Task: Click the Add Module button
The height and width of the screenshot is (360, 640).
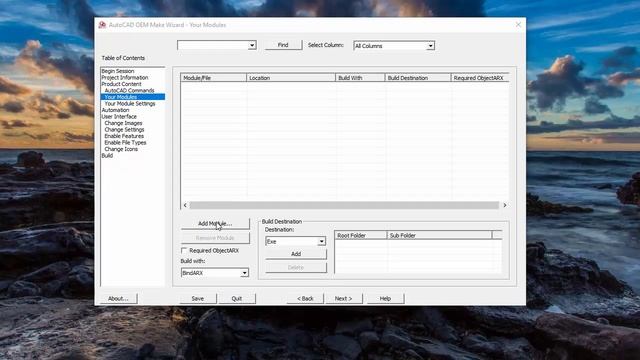Action: tap(215, 224)
